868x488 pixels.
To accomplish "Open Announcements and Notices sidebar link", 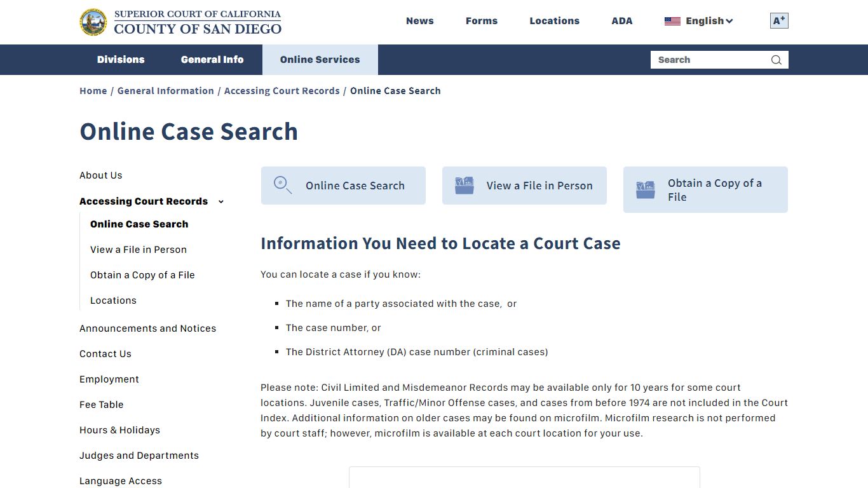I will coord(148,329).
